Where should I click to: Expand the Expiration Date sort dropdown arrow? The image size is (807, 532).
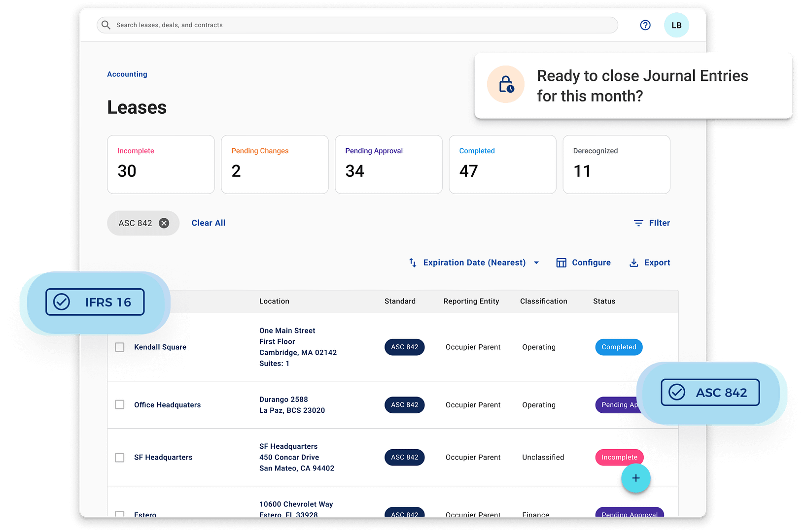(536, 263)
